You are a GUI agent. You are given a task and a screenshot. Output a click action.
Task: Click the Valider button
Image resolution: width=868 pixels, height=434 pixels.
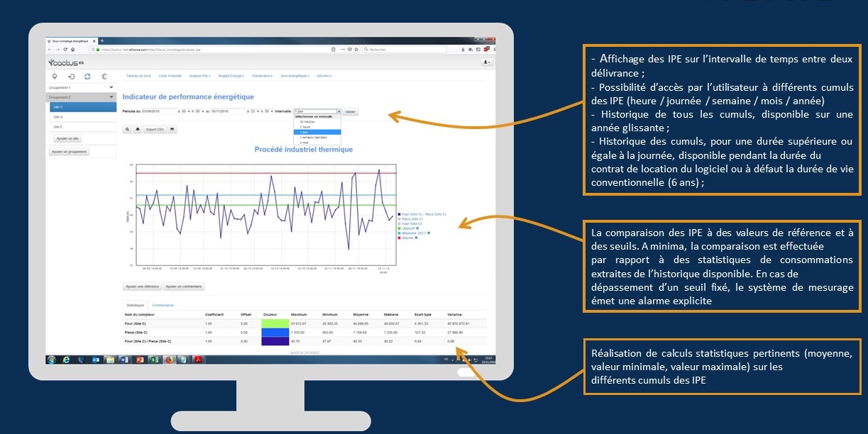[x=351, y=111]
